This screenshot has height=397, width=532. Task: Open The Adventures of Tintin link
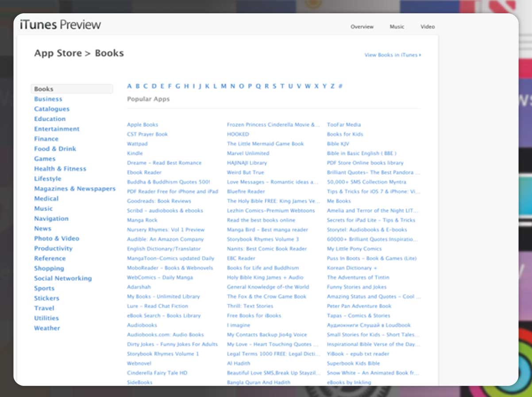[x=358, y=277]
